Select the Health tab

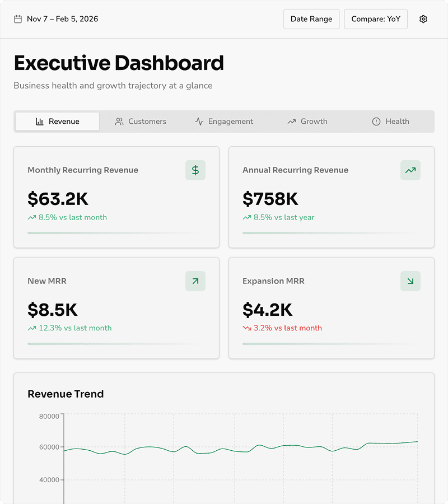391,122
